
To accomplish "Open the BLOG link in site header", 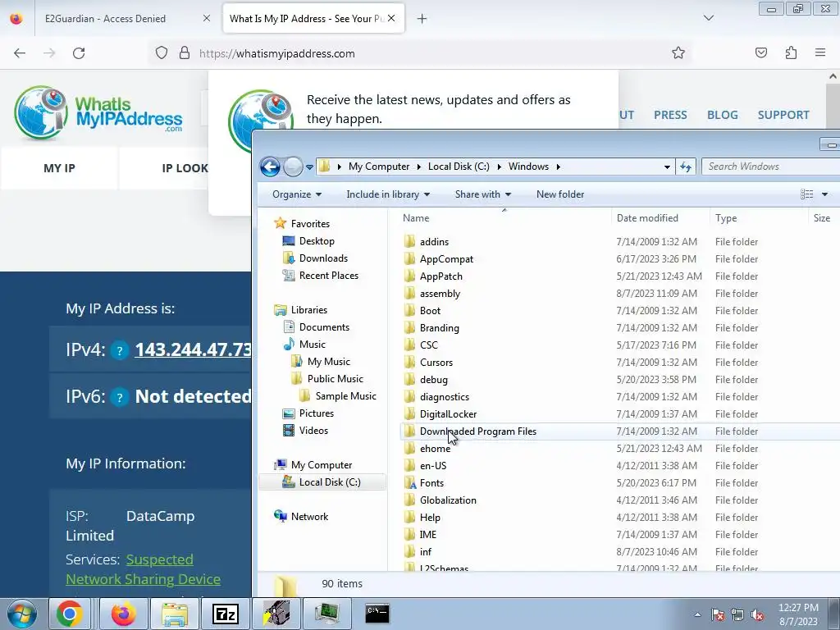I will pos(722,115).
